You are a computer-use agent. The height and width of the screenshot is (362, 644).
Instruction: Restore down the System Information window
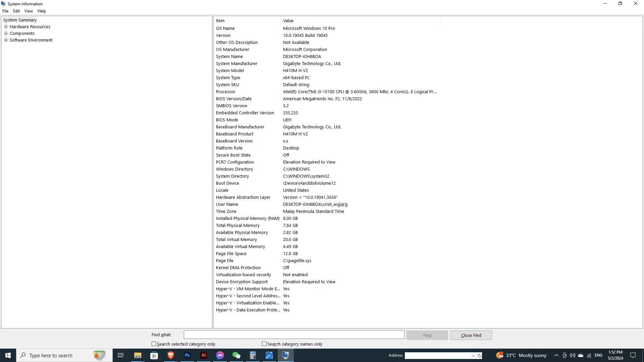coord(620,4)
